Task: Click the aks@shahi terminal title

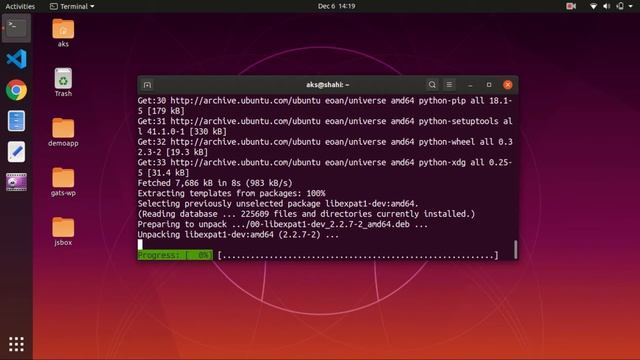Action: [x=327, y=84]
